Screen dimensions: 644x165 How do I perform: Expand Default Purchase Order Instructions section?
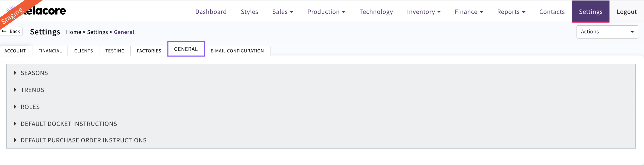coord(83,140)
